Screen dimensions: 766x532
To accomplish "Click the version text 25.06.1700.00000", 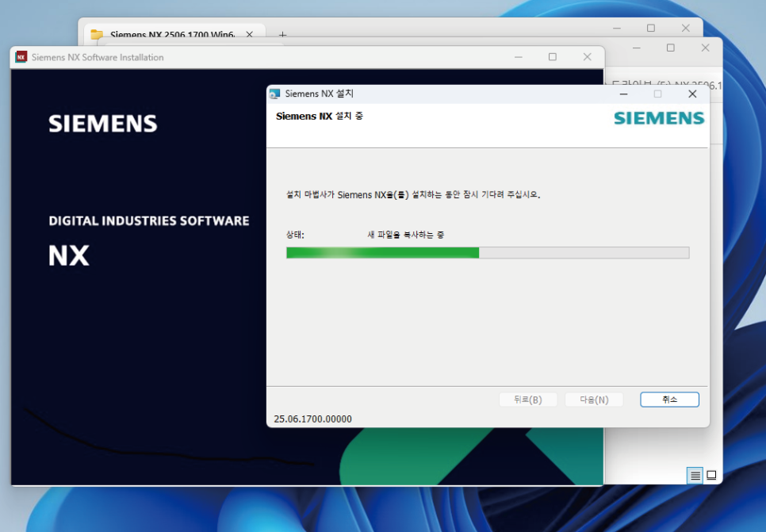I will tap(312, 419).
